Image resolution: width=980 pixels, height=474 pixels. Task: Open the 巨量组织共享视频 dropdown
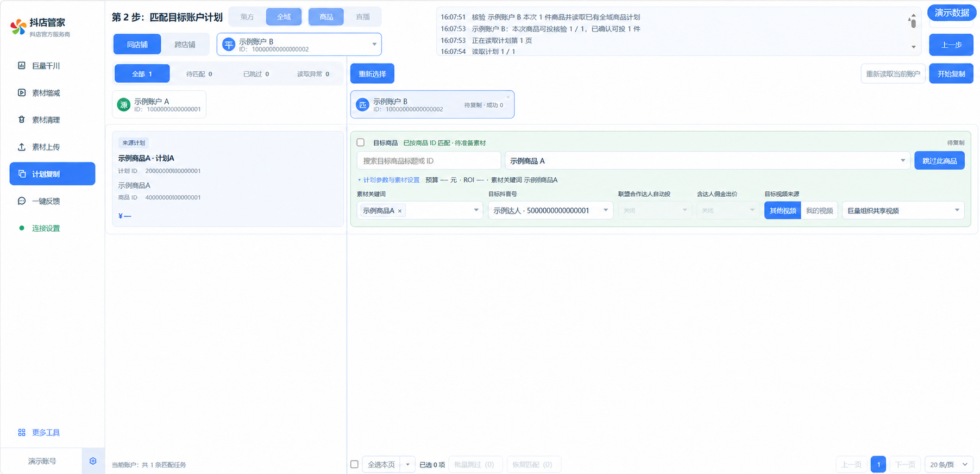click(903, 210)
